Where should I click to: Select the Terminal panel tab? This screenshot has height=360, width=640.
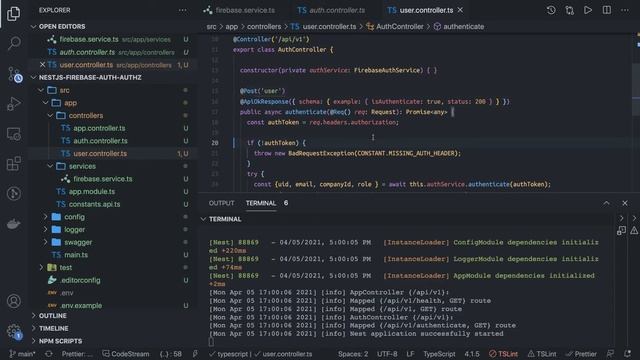261,203
